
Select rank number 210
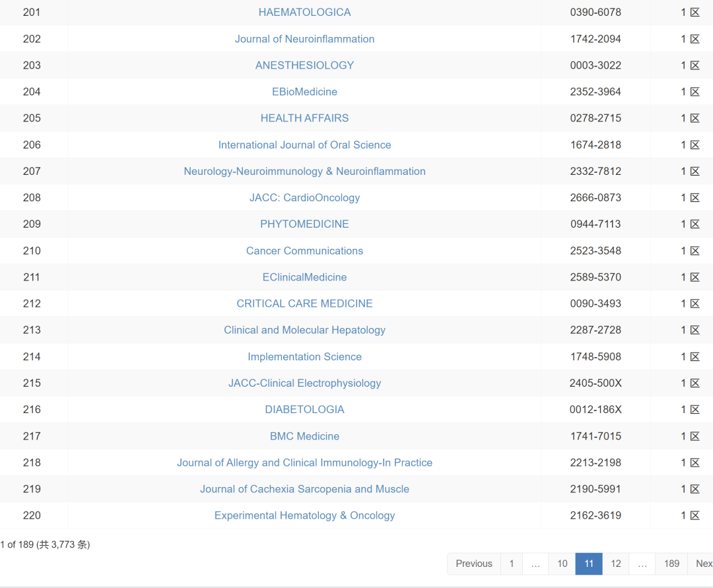tap(32, 251)
